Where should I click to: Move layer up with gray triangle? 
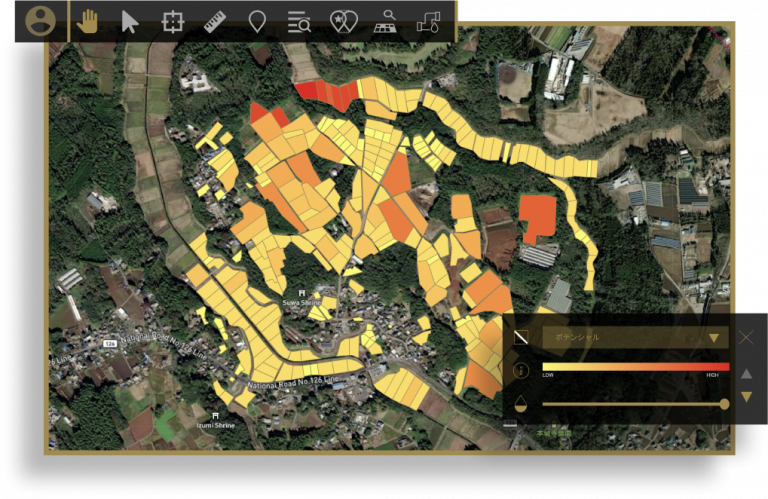(746, 374)
